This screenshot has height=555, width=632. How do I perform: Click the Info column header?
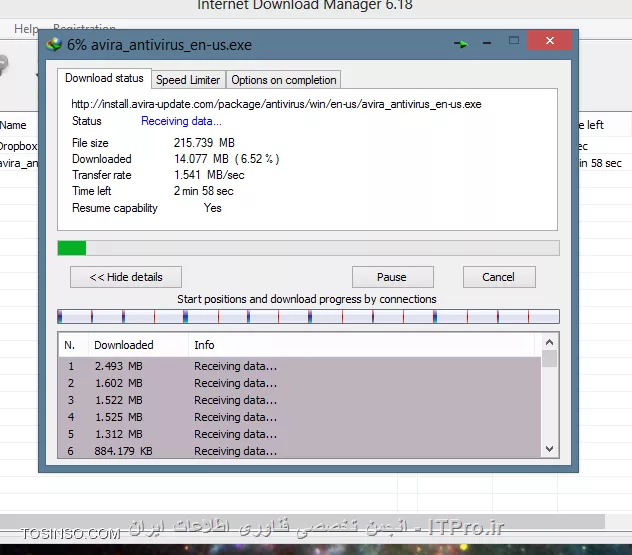[x=364, y=345]
